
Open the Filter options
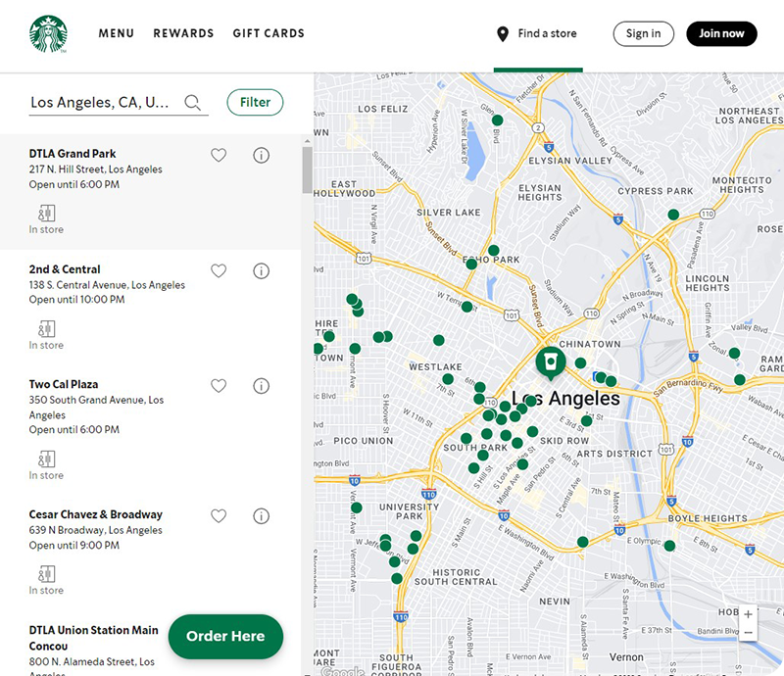[x=255, y=103]
